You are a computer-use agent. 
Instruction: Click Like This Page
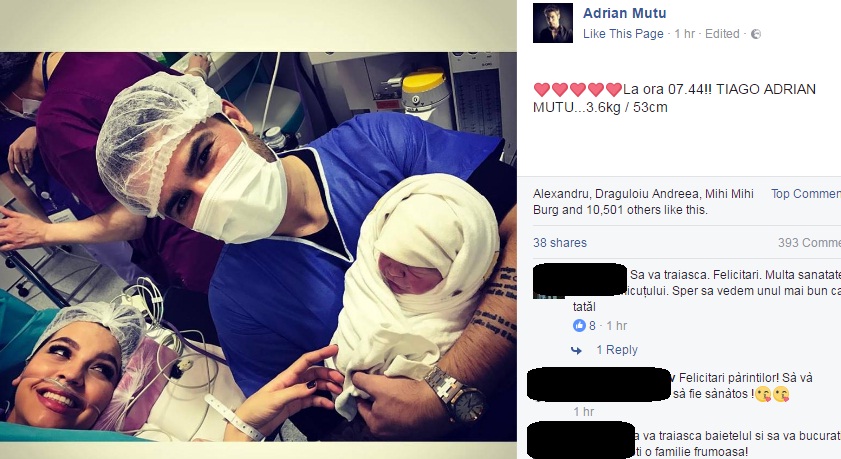623,34
